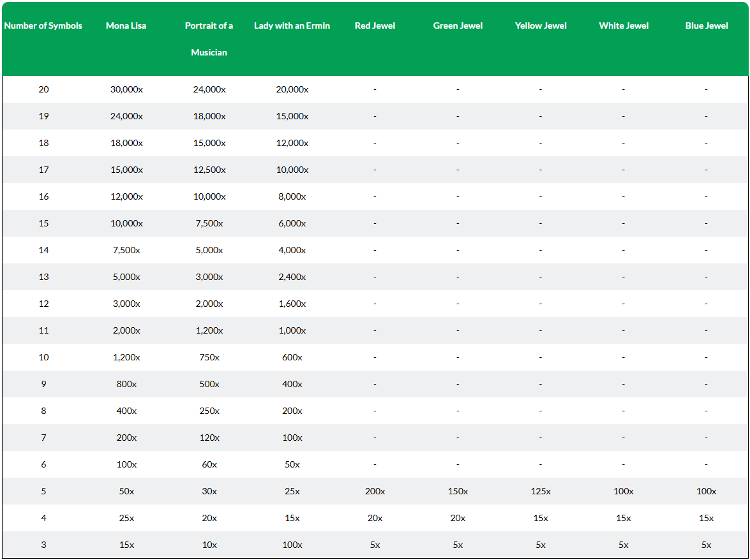
Task: Click Lady with an Ermin 15,000x in row 19
Action: click(x=292, y=116)
